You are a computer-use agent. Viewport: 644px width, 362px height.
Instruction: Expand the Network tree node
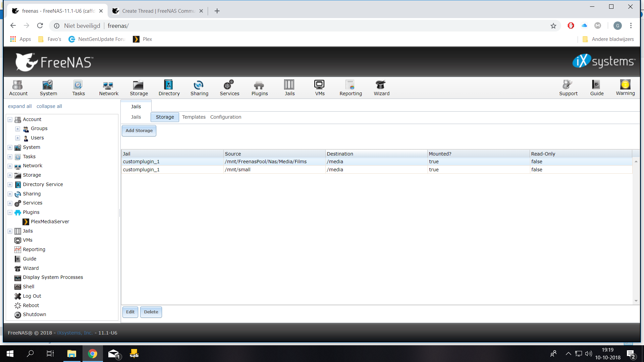click(x=10, y=166)
